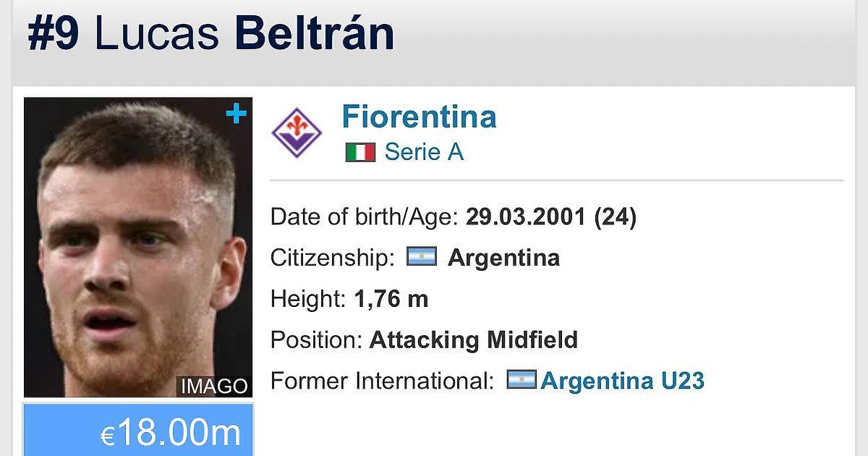The width and height of the screenshot is (868, 456).
Task: Click the Argentina citizenship text
Action: 503,258
